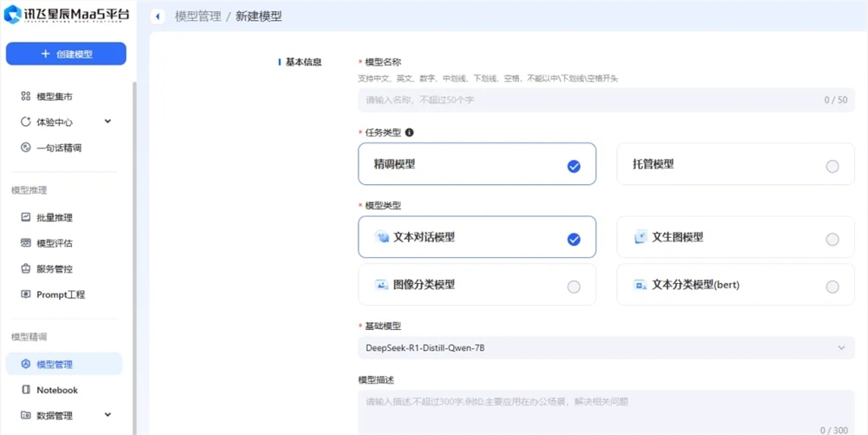The height and width of the screenshot is (435, 868).
Task: Click the 模型管理 breadcrumb link
Action: (197, 16)
